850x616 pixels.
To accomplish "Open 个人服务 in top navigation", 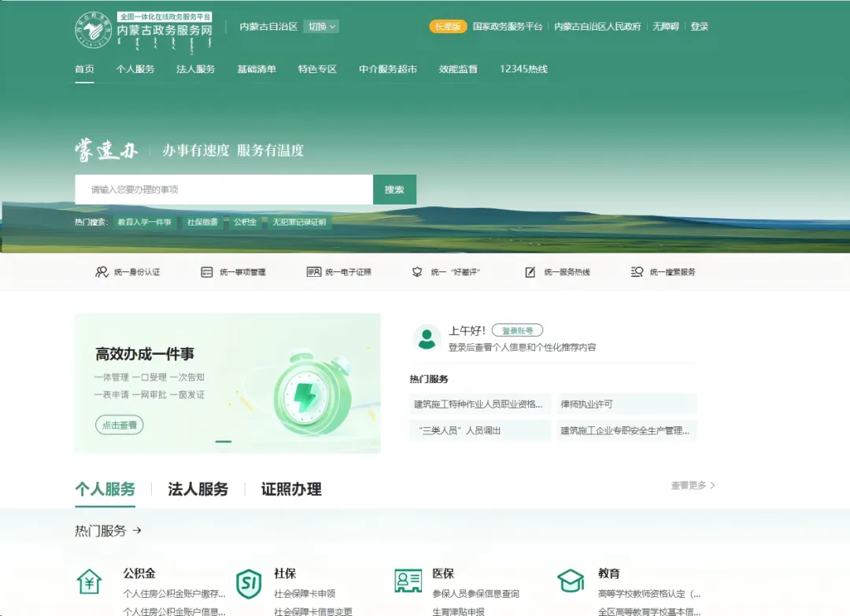I will point(135,69).
